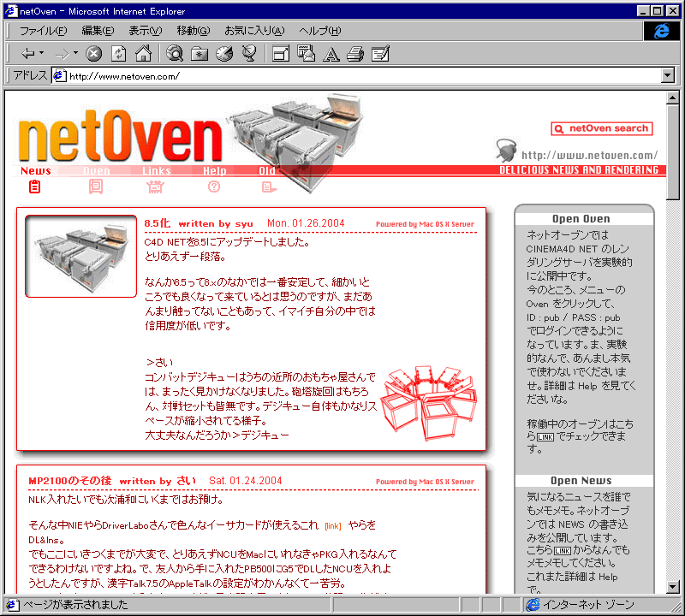Click status bar text ページが表示されました
The height and width of the screenshot is (616, 685).
click(x=75, y=605)
